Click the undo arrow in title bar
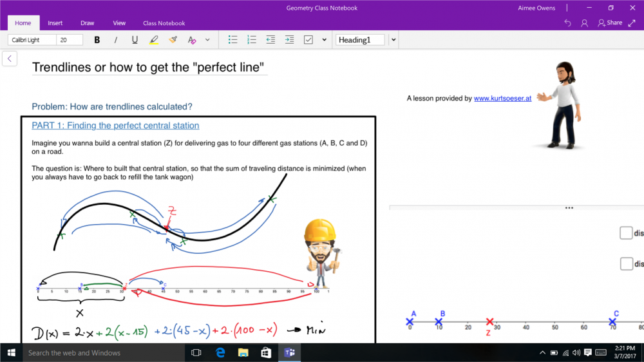Viewport: 644px width, 362px height. [x=567, y=23]
